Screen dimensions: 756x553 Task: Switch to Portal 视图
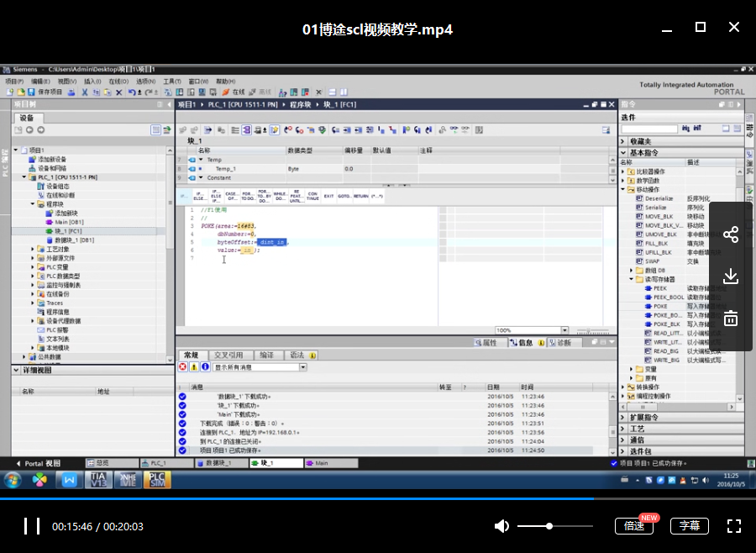[x=39, y=463]
